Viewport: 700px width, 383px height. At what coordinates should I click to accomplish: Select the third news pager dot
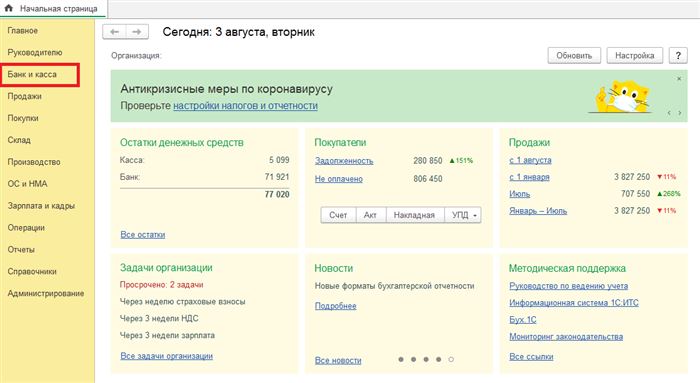(x=426, y=359)
